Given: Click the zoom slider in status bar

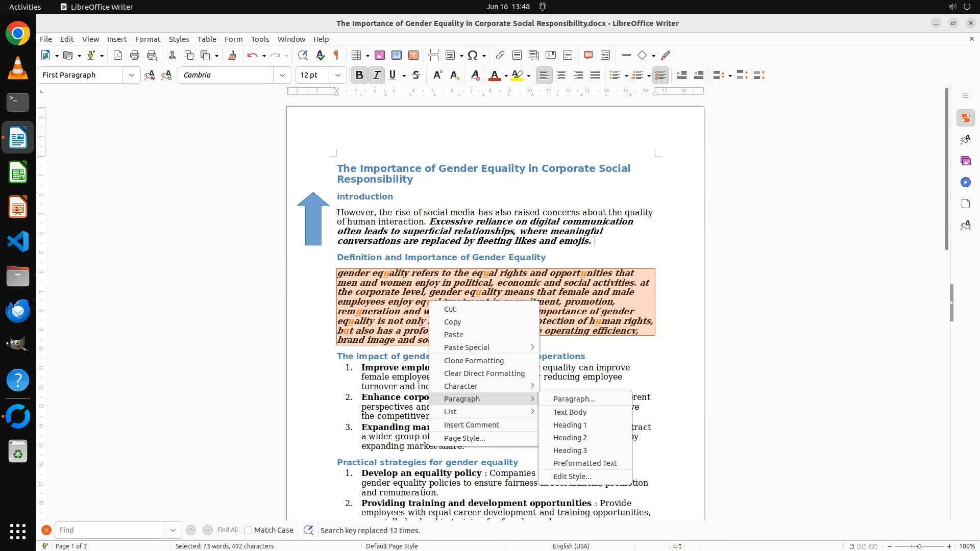Looking at the screenshot, I should 919,546.
